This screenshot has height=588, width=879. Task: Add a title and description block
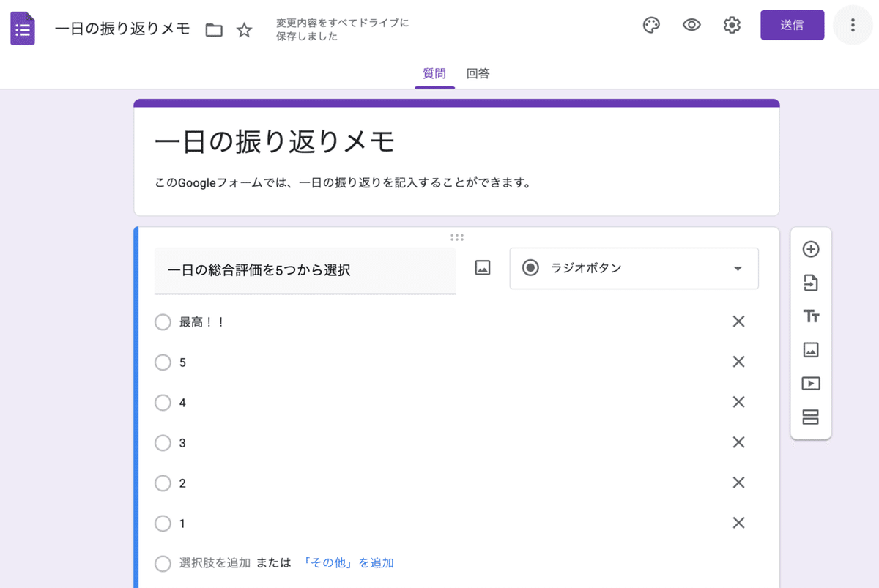tap(810, 316)
